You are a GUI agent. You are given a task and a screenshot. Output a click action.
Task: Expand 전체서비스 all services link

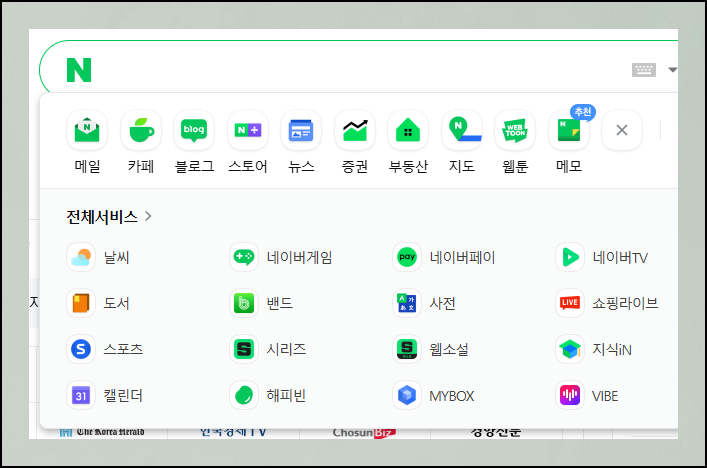click(109, 217)
